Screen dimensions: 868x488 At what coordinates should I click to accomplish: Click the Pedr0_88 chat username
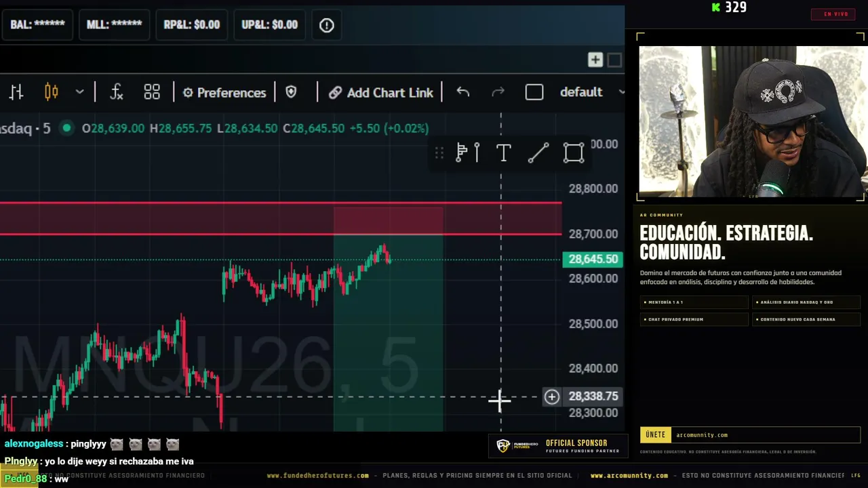[25, 479]
